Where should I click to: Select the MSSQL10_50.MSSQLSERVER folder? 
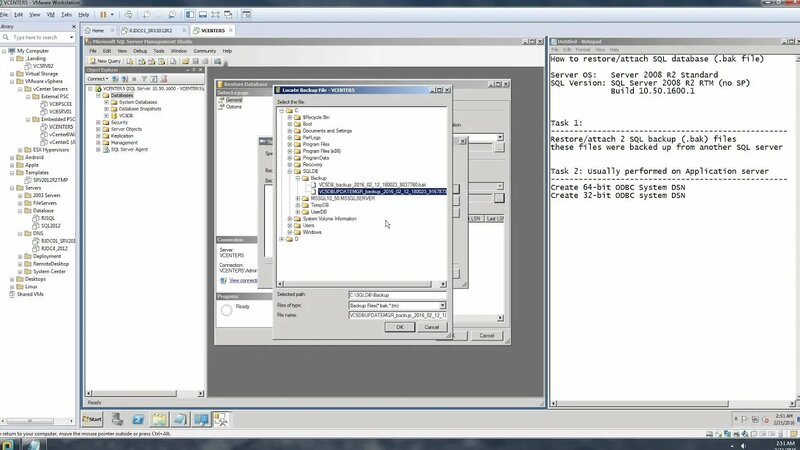(343, 198)
